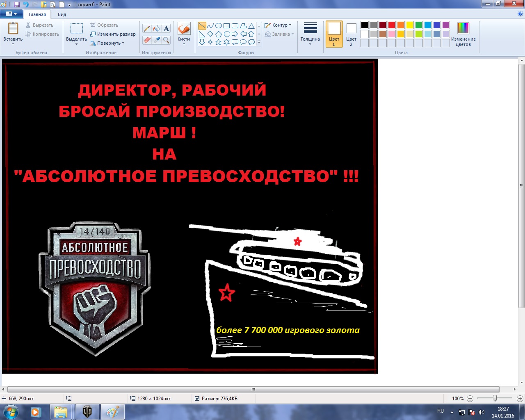Choose the Diamond shape

coord(210,34)
